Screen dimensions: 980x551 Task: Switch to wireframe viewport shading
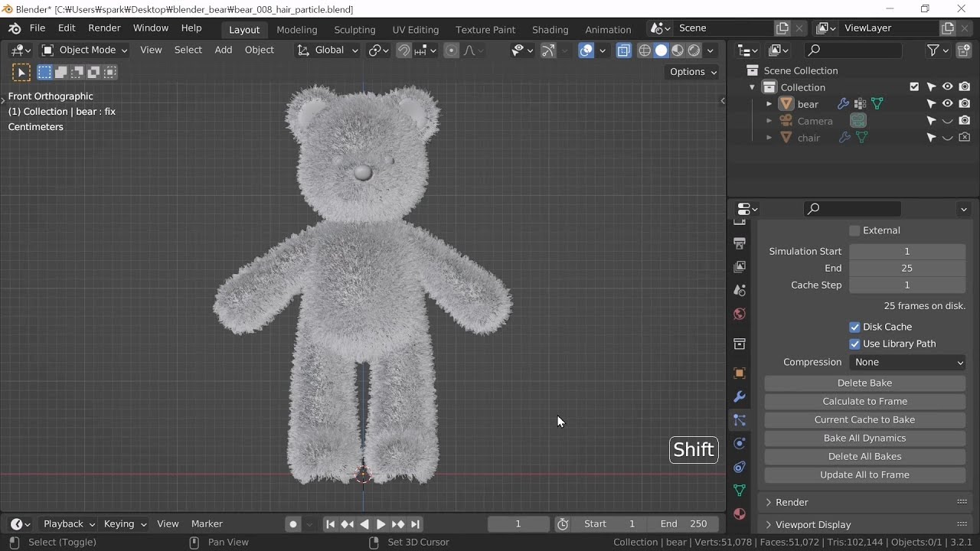coord(645,51)
